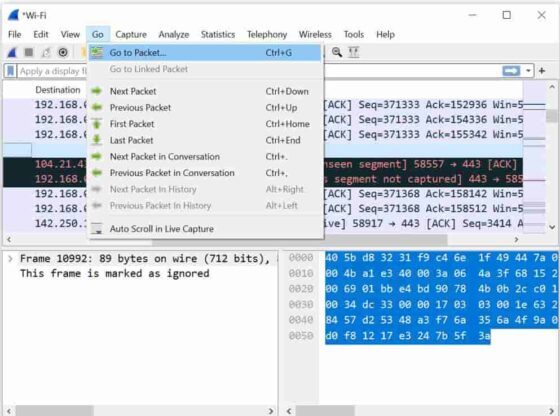Start capturing packets with the shark fin icon
This screenshot has width=560, height=416.
[12, 52]
